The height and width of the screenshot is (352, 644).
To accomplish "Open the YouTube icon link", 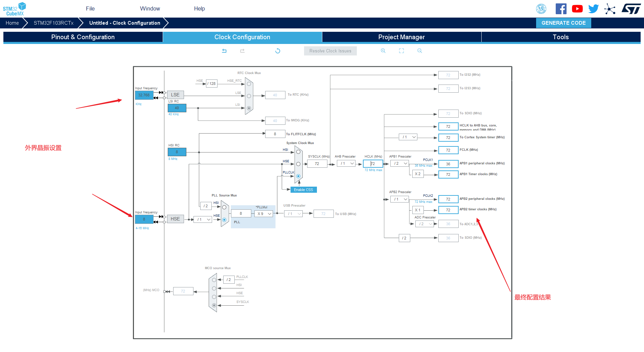I will click(577, 9).
